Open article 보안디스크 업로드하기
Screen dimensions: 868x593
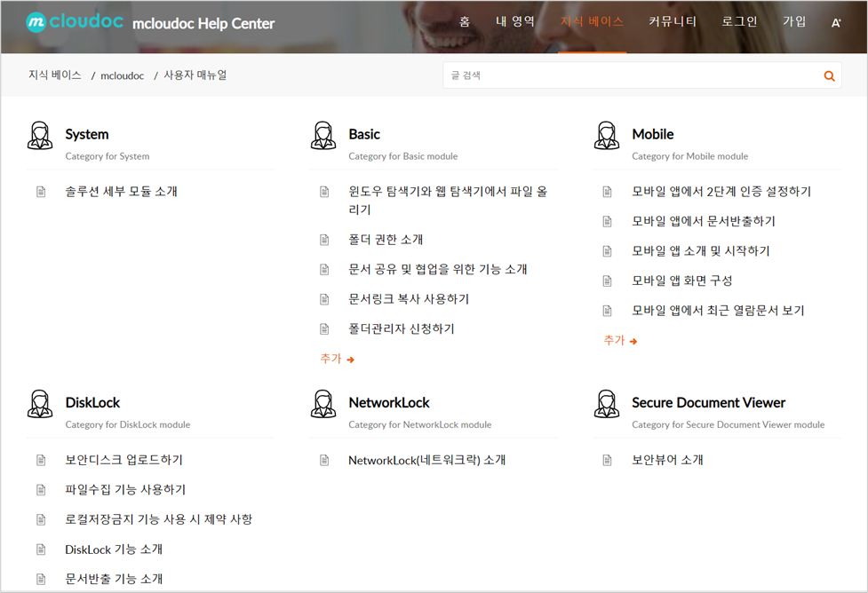(x=124, y=460)
